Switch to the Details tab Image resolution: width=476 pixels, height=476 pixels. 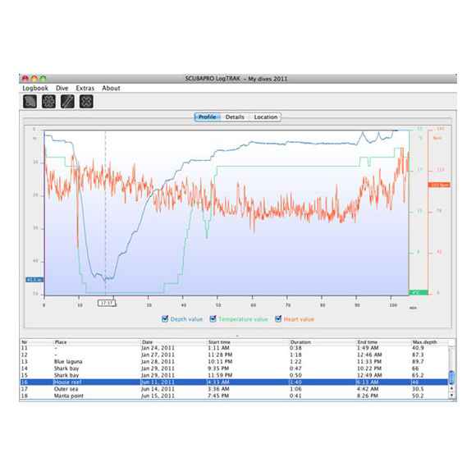(x=235, y=117)
